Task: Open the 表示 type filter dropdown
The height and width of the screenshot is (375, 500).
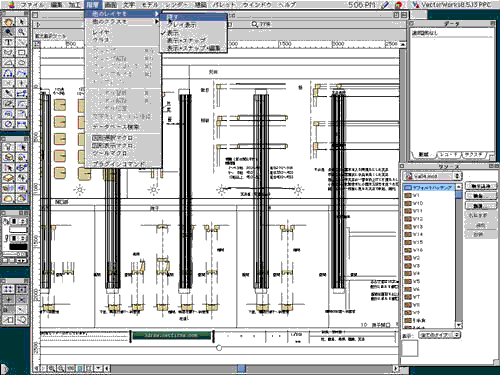Action: (x=440, y=334)
